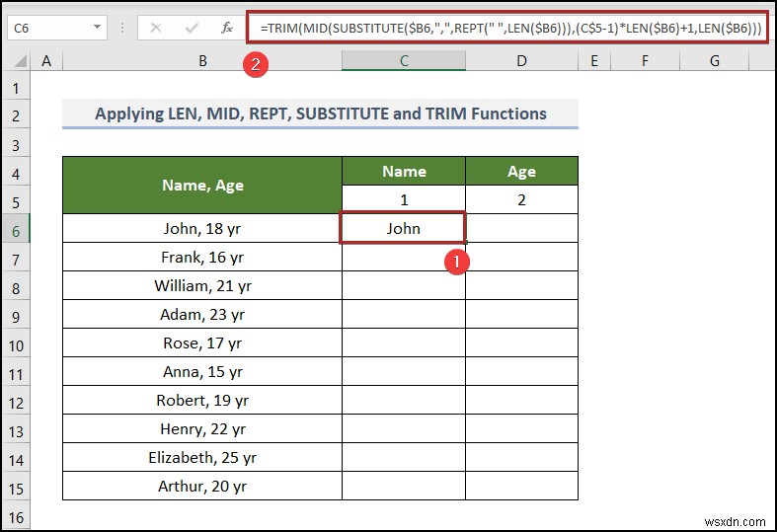The image size is (777, 532).
Task: Select column C header
Action: (404, 61)
